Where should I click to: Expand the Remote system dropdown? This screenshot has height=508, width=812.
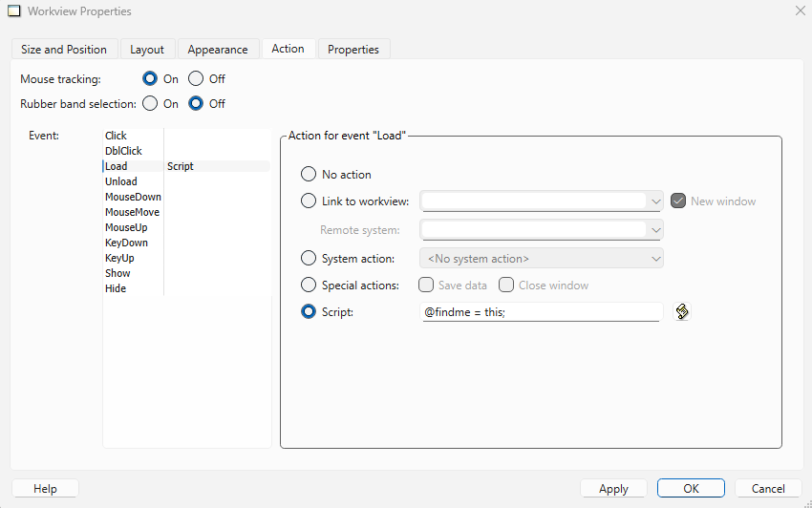point(655,230)
